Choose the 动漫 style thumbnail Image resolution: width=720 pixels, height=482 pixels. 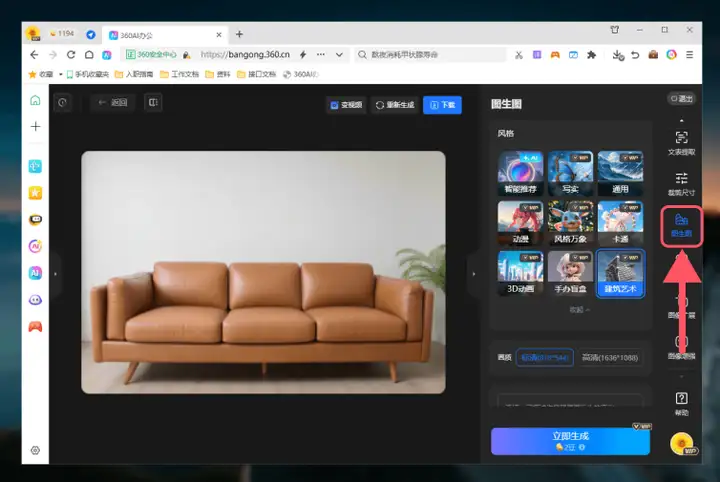click(520, 223)
